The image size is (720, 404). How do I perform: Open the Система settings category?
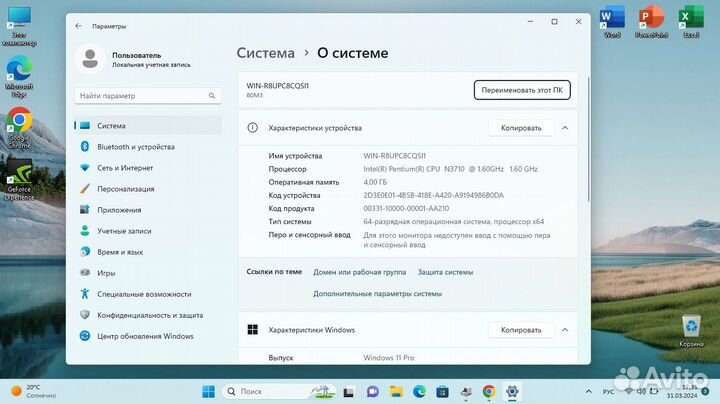148,126
